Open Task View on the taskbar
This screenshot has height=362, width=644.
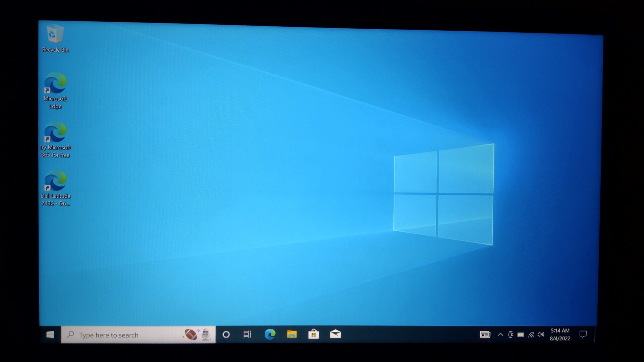247,335
